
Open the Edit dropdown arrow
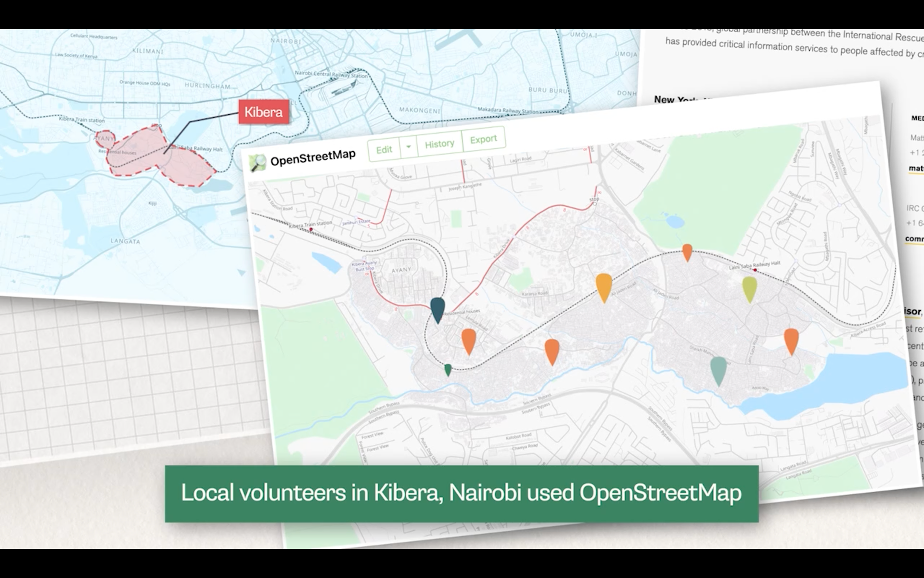point(409,146)
